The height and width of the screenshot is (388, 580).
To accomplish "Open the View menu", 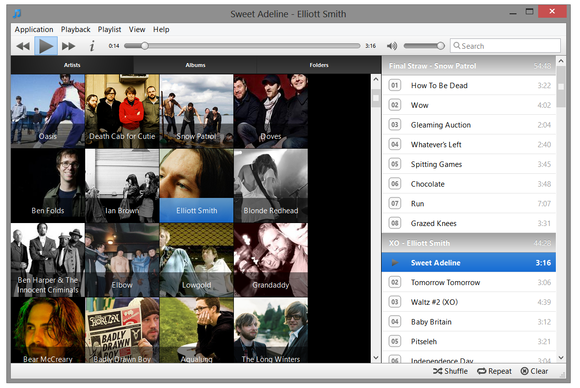I will pyautogui.click(x=137, y=30).
